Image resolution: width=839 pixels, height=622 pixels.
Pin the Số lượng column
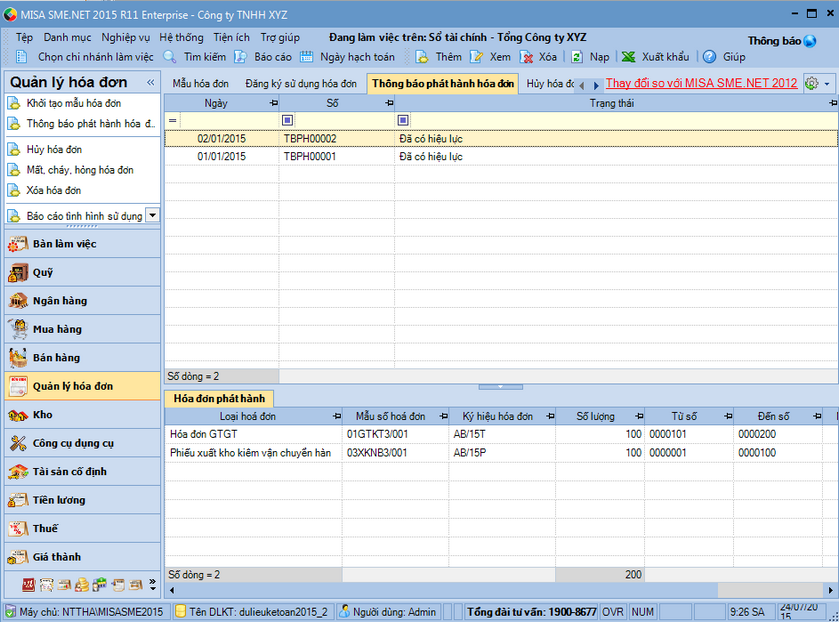click(639, 416)
